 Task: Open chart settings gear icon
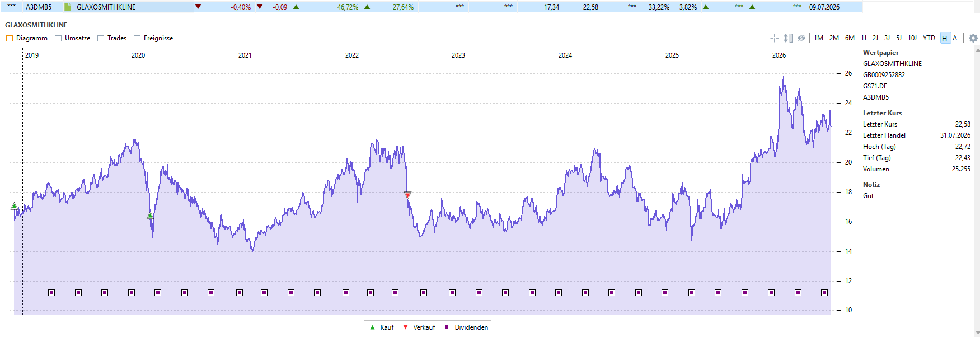[x=973, y=38]
